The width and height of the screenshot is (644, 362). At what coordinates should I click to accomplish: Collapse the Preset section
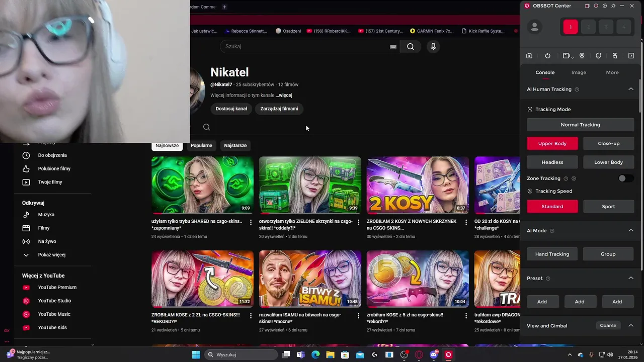click(631, 278)
